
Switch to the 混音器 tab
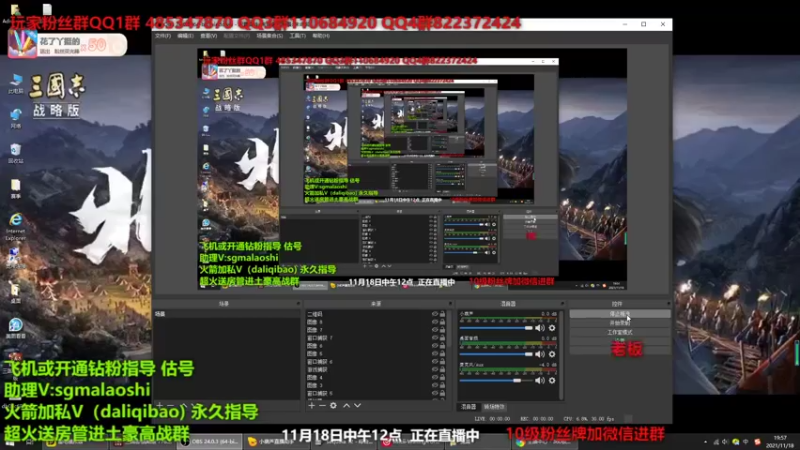tap(468, 407)
